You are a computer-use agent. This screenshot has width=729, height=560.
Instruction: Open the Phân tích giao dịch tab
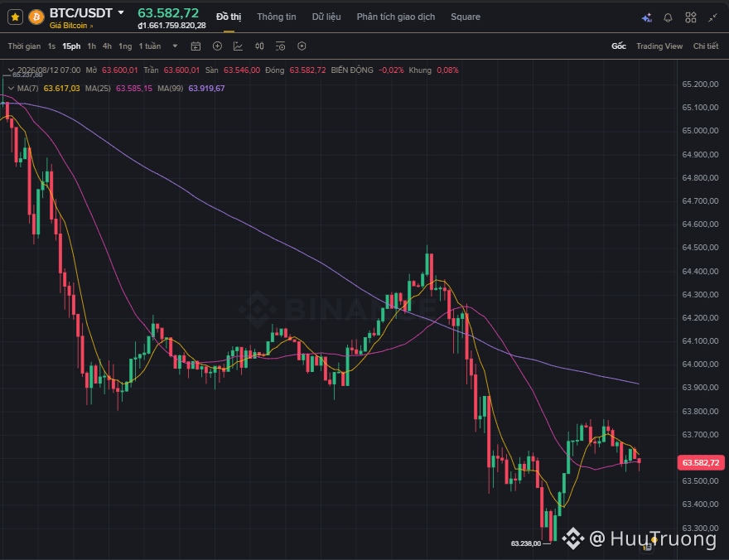coord(396,17)
